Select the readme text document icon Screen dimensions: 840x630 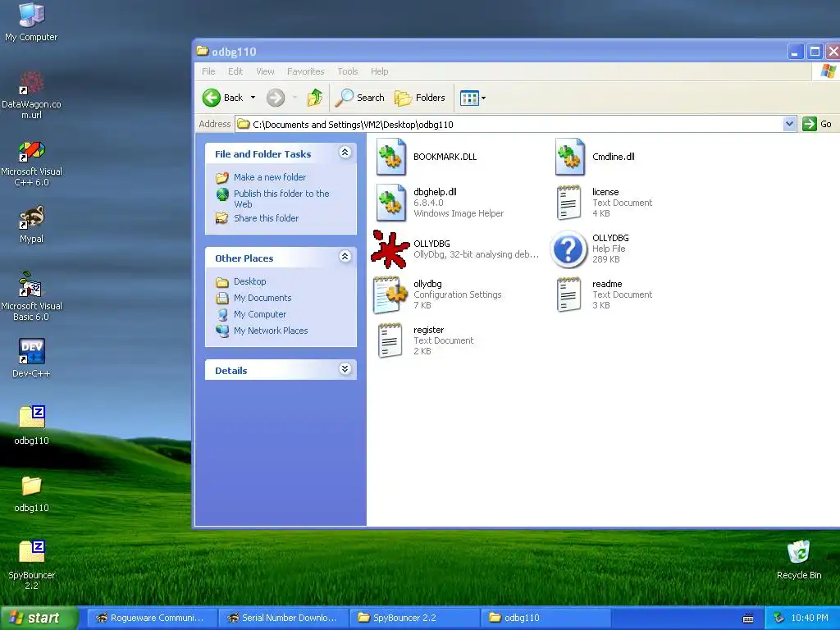(x=569, y=294)
